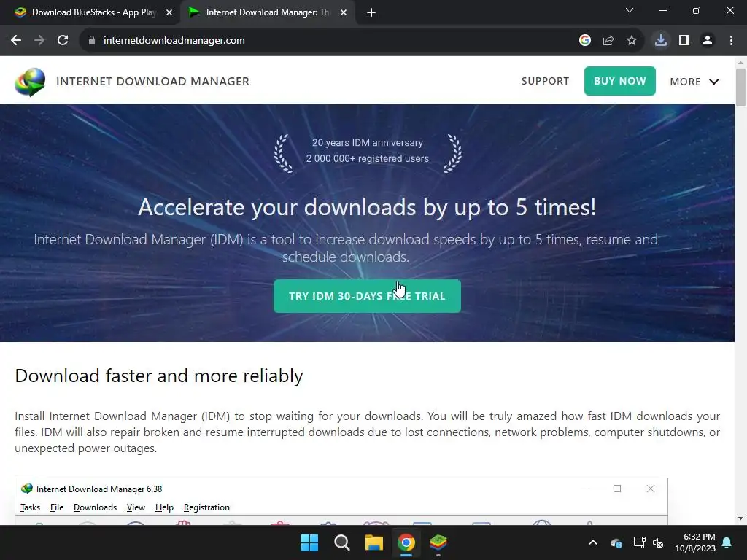This screenshot has width=747, height=560.
Task: Click TRY IDM 30-DAYS FREE TRIAL button
Action: tap(367, 296)
